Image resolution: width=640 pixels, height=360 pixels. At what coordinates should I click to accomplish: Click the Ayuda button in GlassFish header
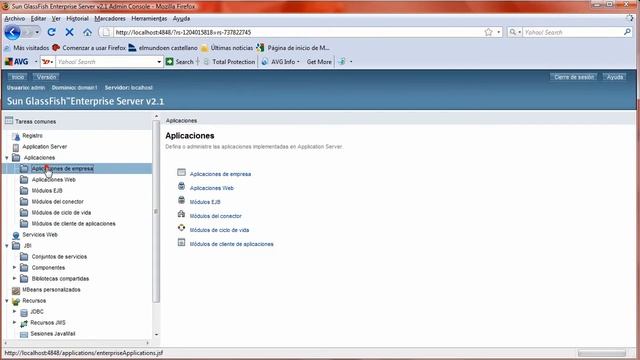coord(614,77)
